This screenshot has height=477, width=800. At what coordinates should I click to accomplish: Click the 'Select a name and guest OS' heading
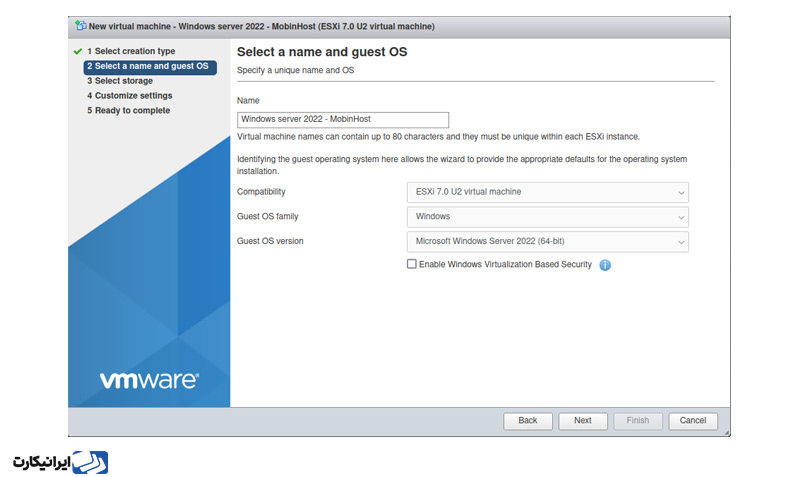[x=322, y=52]
